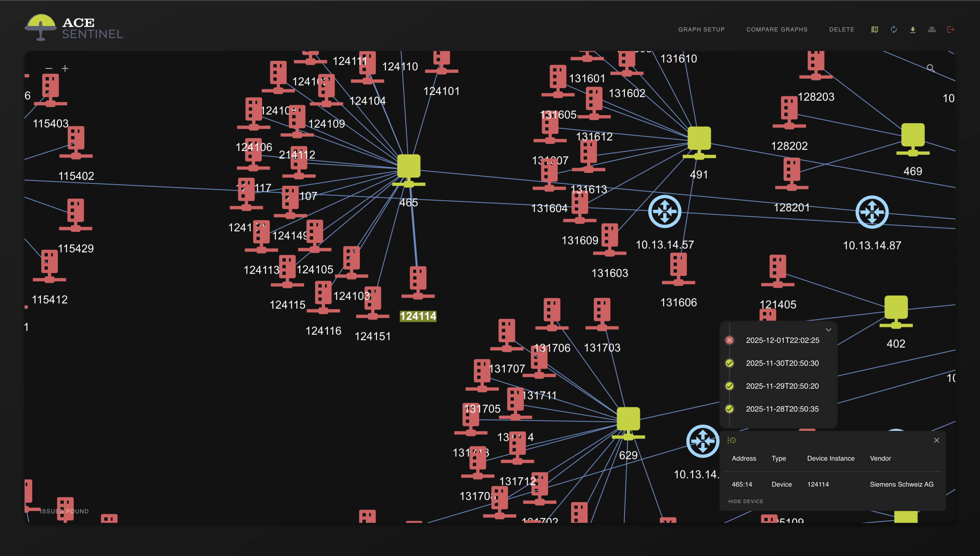Open the stacked tray queue icon
This screenshot has height=556, width=980.
click(x=932, y=29)
